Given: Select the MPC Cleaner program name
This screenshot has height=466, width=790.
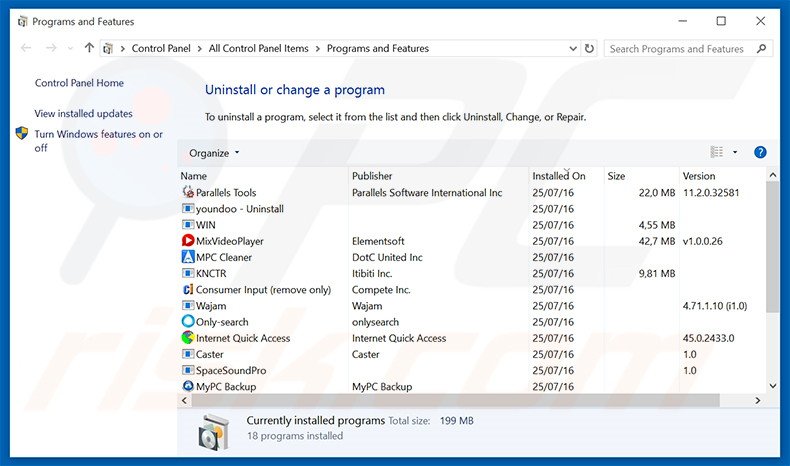Looking at the screenshot, I should click(224, 257).
